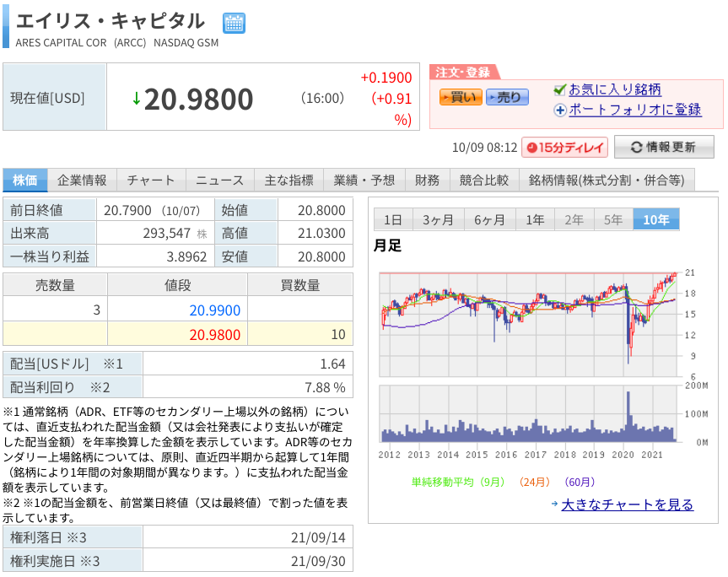The height and width of the screenshot is (577, 728).
Task: Click the ticker text (ARCC)
Action: 130,43
